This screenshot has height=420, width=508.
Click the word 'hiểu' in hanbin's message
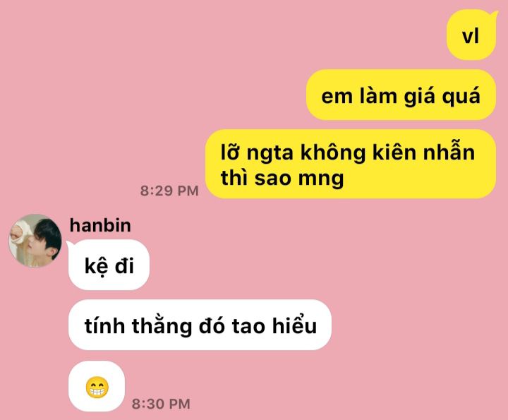294,325
